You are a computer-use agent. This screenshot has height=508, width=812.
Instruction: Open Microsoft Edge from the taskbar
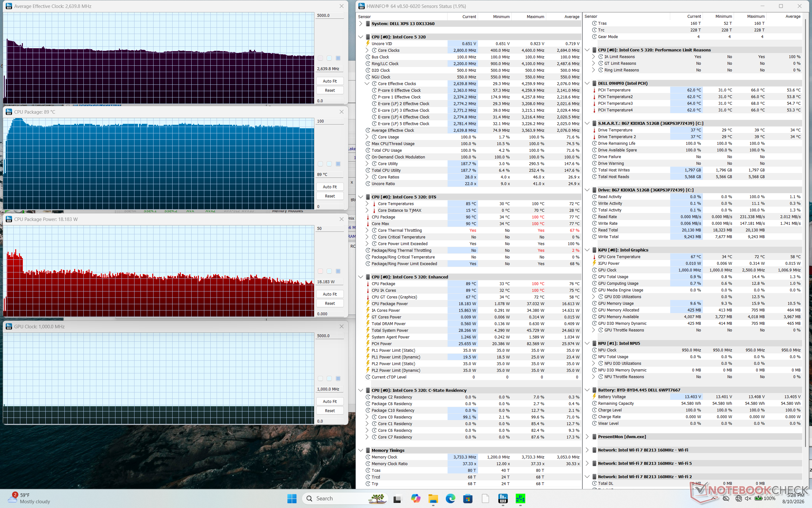(450, 498)
